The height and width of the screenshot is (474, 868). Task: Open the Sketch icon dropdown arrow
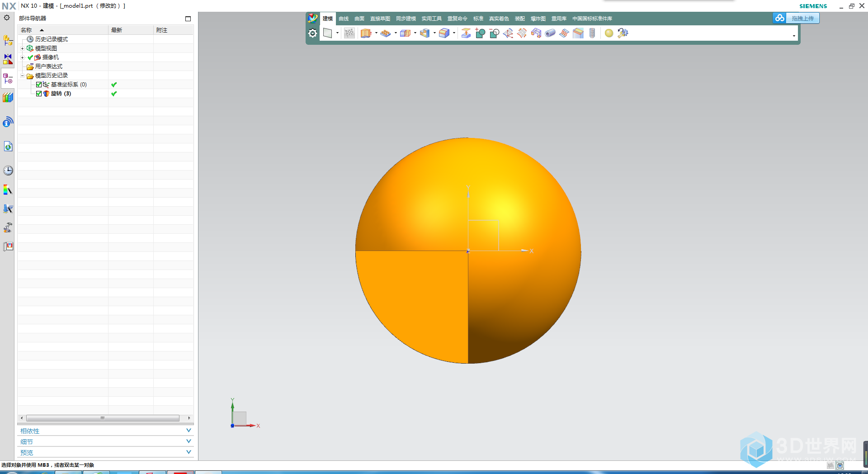click(337, 33)
